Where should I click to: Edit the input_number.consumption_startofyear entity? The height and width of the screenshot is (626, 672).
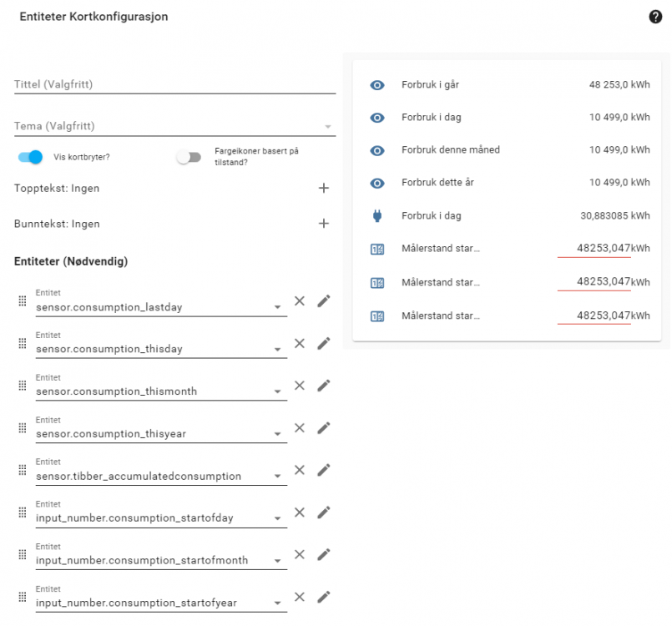tap(324, 597)
